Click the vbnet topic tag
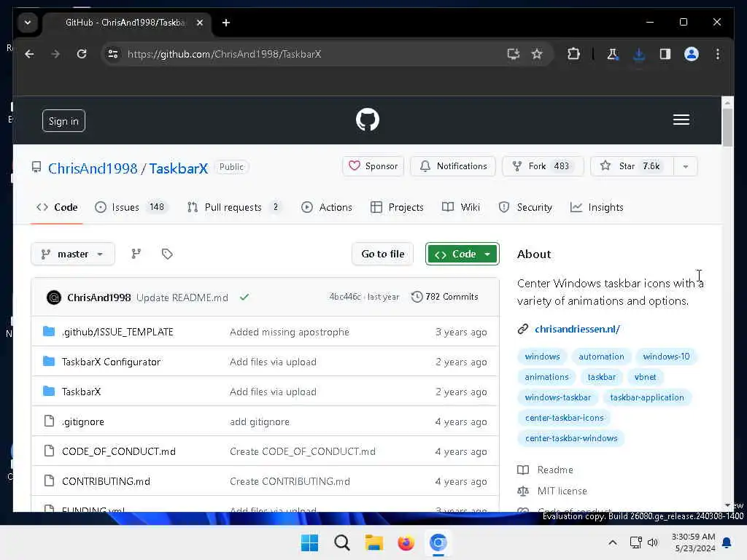747x560 pixels. point(645,377)
